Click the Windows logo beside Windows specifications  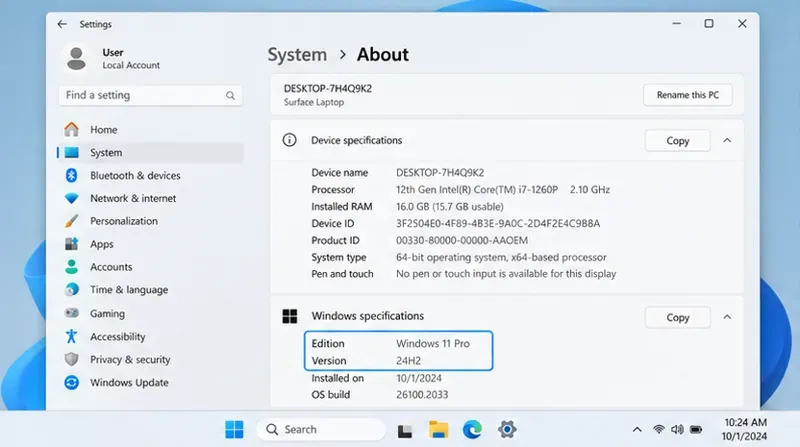pos(290,316)
